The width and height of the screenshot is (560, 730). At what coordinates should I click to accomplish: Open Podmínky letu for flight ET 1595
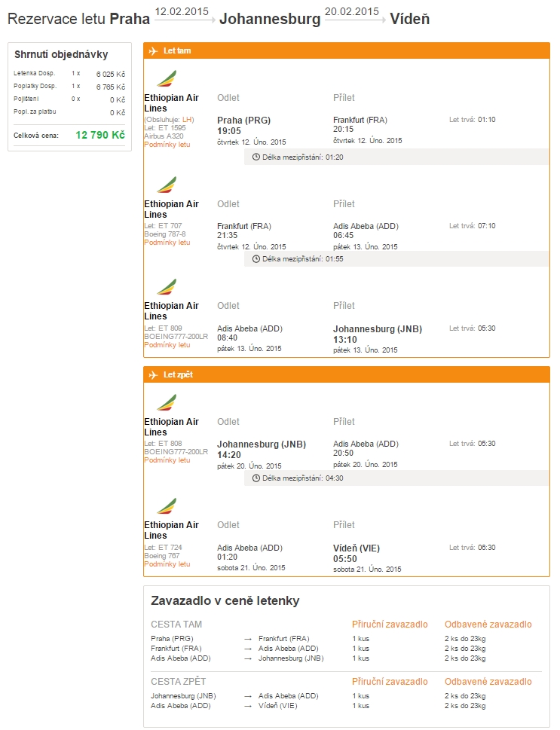(167, 145)
